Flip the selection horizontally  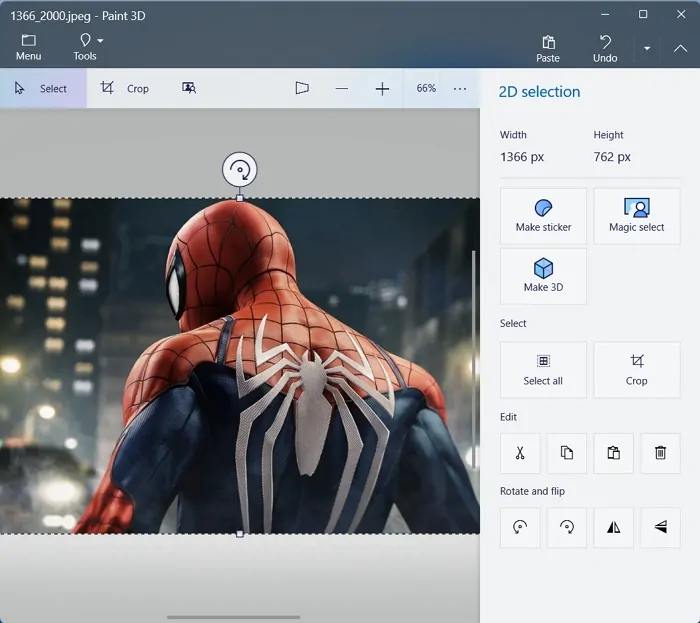pyautogui.click(x=613, y=527)
